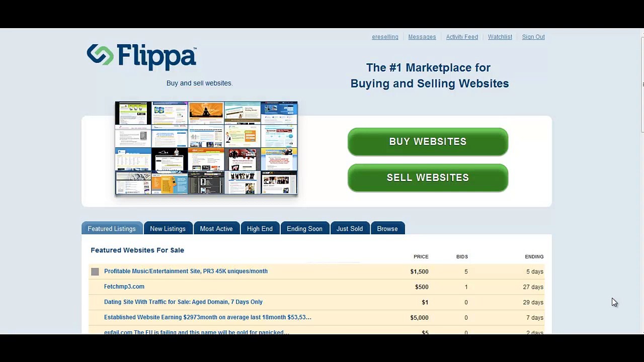
Task: Click 'The #1 Marketplace for' headline text
Action: pos(428,67)
